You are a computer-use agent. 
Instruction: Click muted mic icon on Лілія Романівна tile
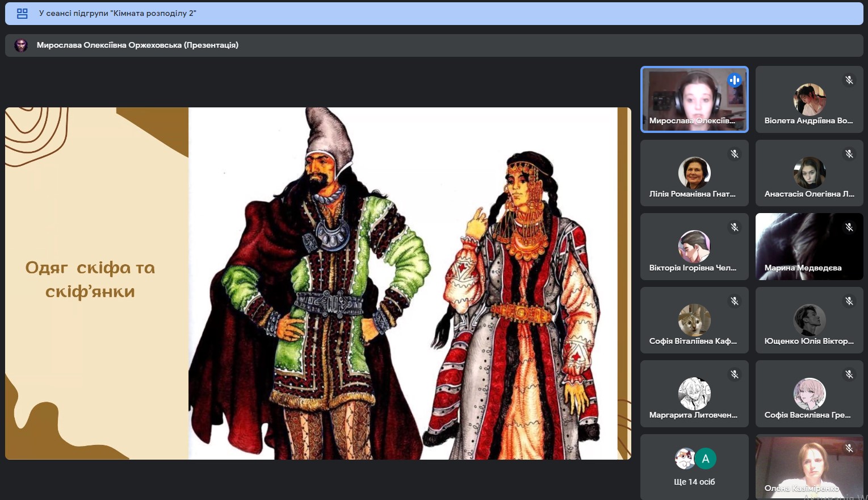click(x=735, y=154)
